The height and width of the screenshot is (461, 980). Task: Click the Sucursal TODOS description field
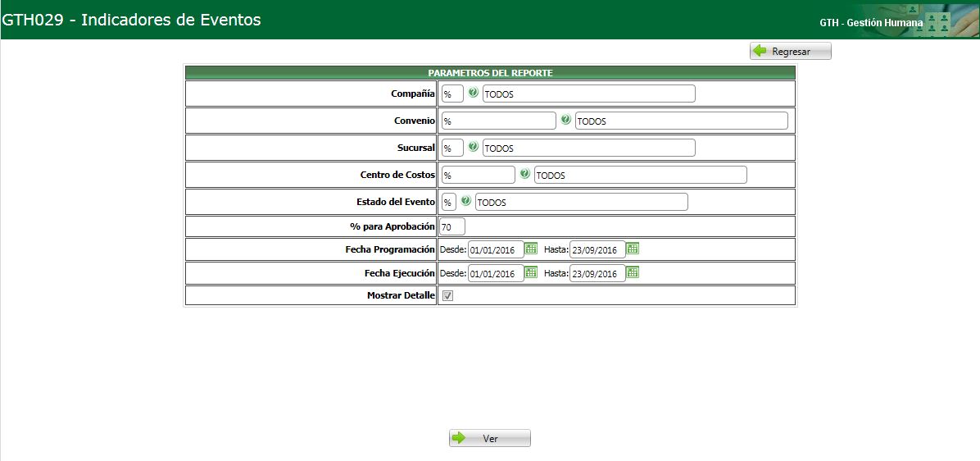(x=589, y=148)
